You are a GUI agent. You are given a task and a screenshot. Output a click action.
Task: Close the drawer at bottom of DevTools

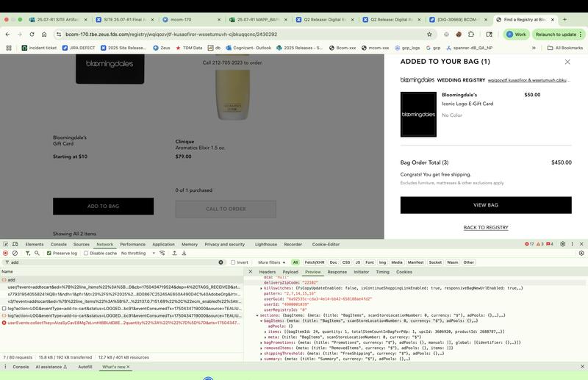[582, 367]
